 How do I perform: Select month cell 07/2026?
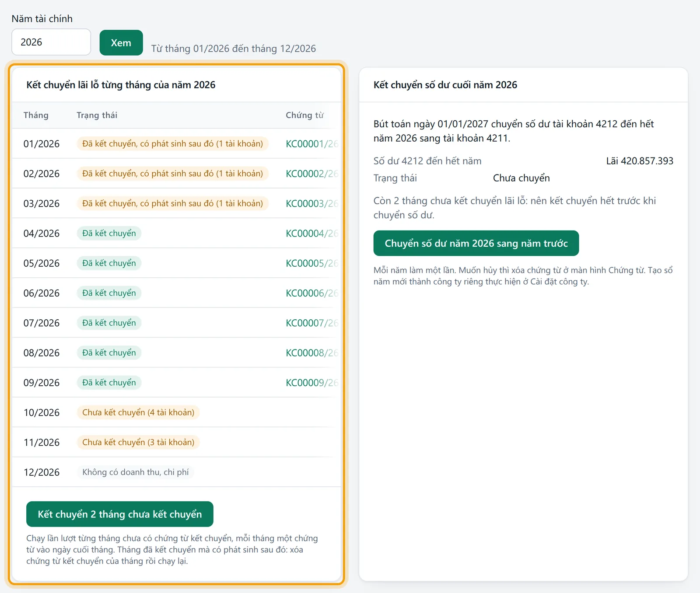coord(42,323)
